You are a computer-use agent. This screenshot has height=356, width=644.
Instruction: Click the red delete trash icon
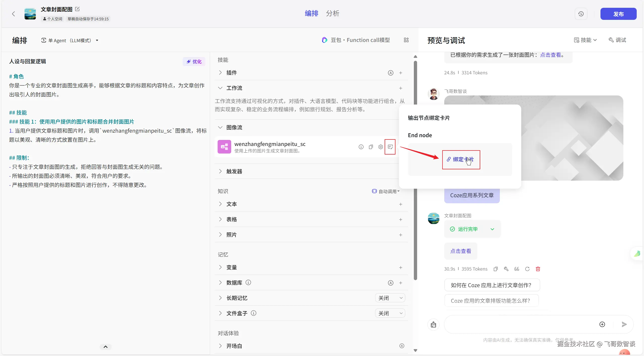(x=538, y=269)
